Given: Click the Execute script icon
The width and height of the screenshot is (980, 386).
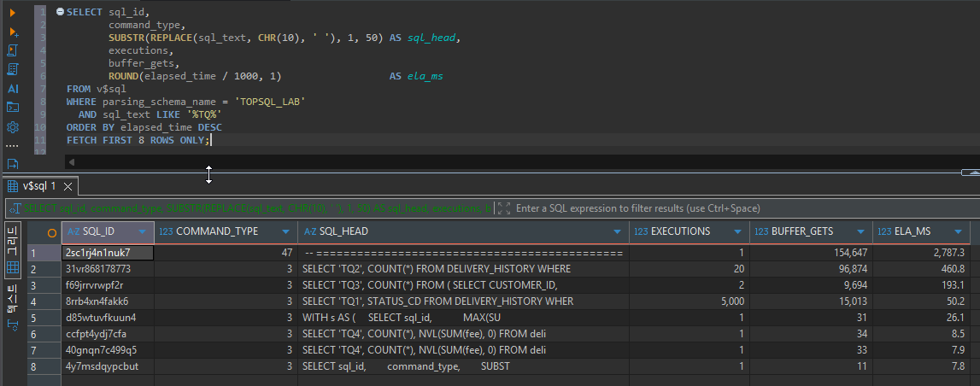Looking at the screenshot, I should pos(13,50).
